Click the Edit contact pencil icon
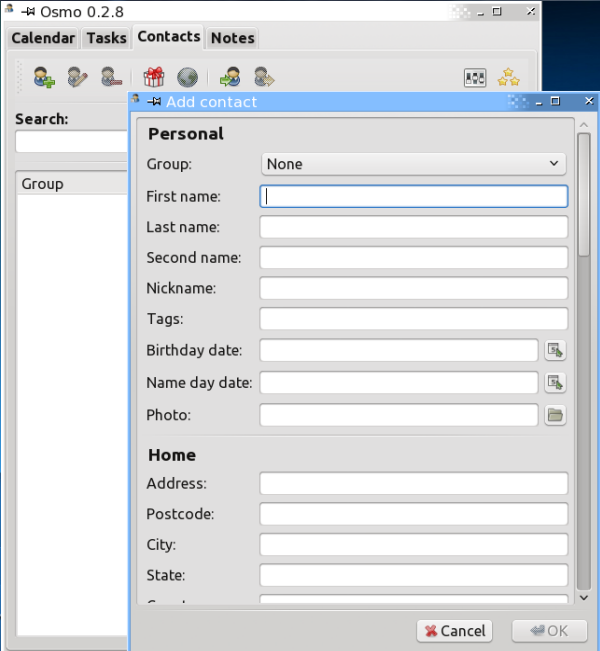The image size is (600, 651). tap(78, 77)
